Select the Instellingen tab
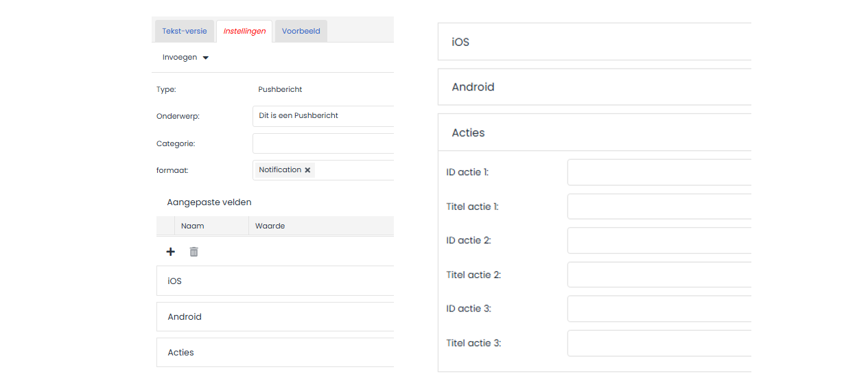This screenshot has width=868, height=387. tap(244, 32)
